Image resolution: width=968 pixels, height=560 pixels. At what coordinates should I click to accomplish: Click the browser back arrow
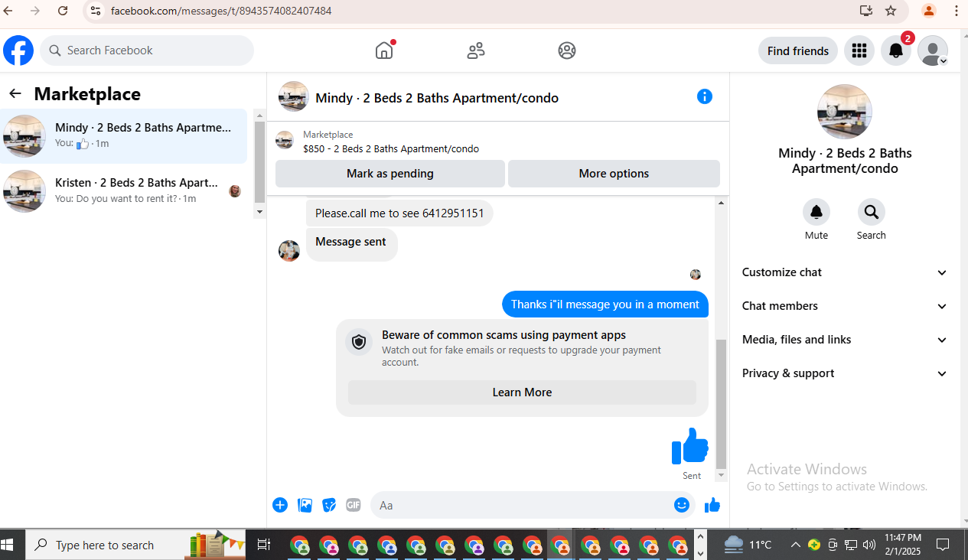pyautogui.click(x=8, y=11)
